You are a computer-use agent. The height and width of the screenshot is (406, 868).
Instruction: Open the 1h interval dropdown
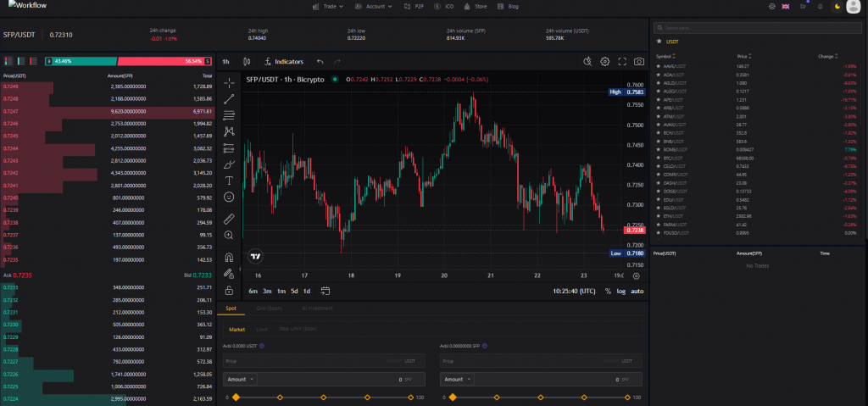point(225,62)
